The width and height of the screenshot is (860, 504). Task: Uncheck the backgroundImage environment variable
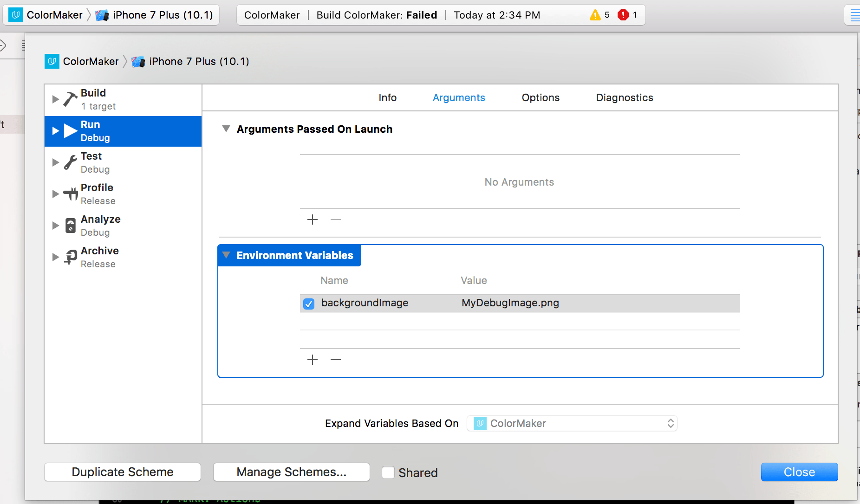[309, 304]
